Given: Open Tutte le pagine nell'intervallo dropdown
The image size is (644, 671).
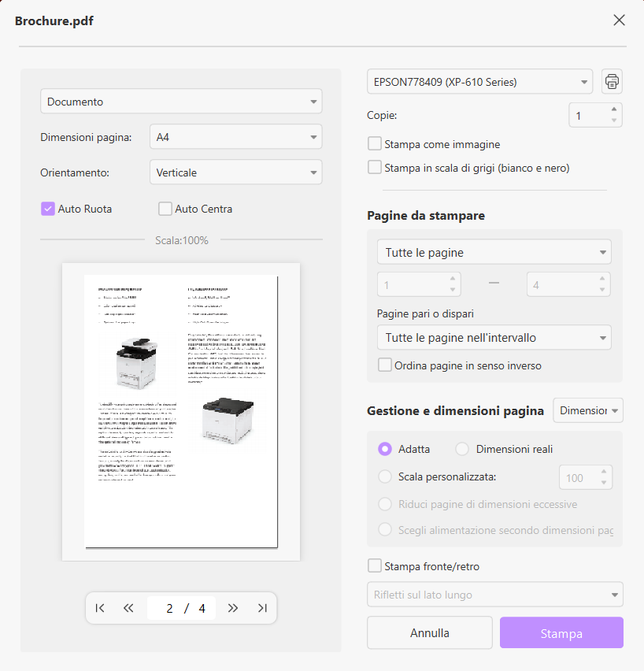Looking at the screenshot, I should 494,338.
